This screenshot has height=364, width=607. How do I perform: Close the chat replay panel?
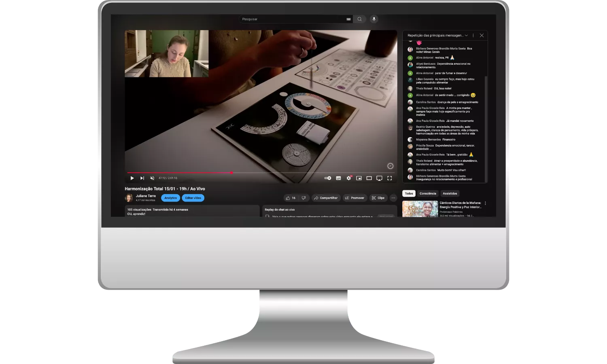[x=482, y=36]
